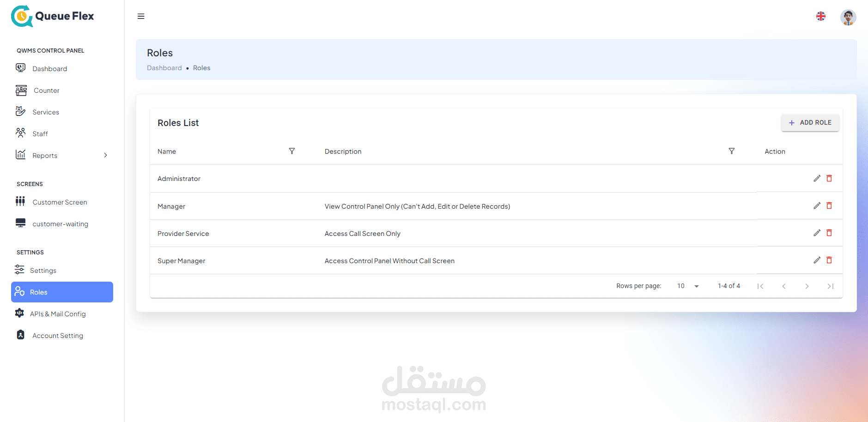Click the Reports chart icon
The width and height of the screenshot is (868, 422).
click(21, 155)
